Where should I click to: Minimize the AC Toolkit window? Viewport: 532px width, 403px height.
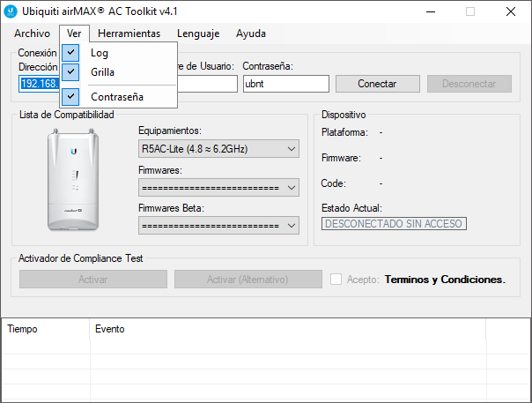431,11
